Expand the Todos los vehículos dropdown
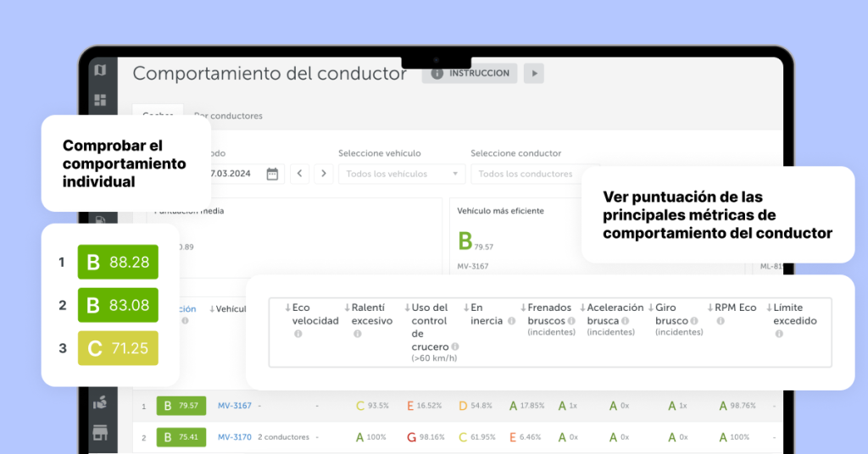This screenshot has width=868, height=454. click(x=402, y=174)
